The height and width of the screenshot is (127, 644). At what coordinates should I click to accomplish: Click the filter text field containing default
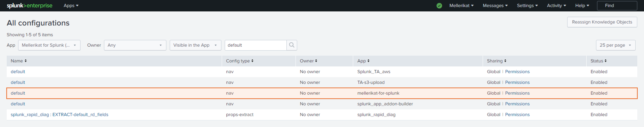[x=256, y=45]
